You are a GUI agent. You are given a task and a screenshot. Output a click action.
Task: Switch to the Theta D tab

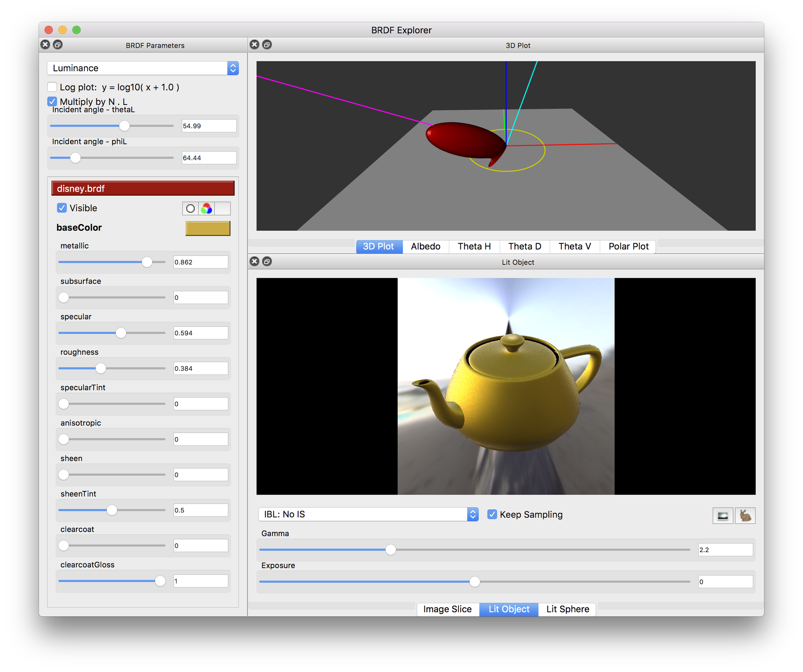525,246
